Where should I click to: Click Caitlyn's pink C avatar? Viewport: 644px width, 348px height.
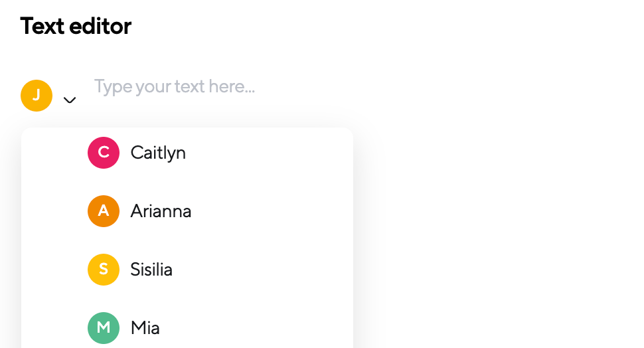[104, 153]
